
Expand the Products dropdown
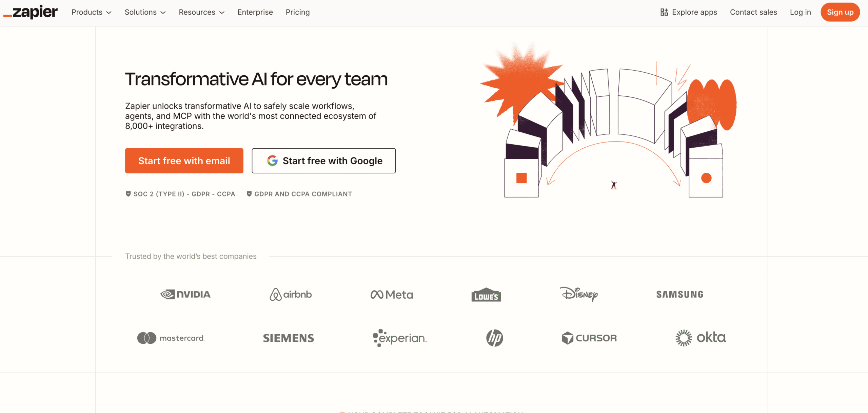click(91, 12)
